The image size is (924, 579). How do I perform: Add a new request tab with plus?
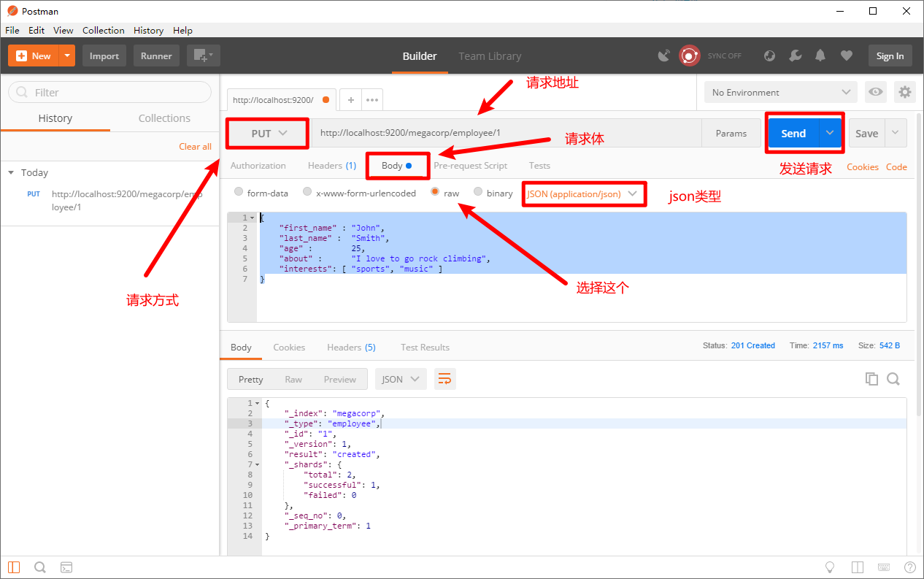350,100
